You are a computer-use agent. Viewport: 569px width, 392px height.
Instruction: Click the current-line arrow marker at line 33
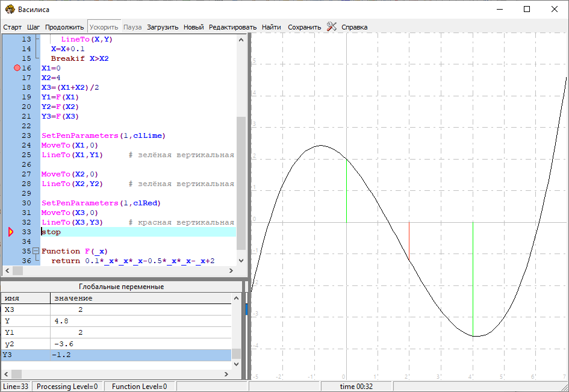(x=11, y=232)
